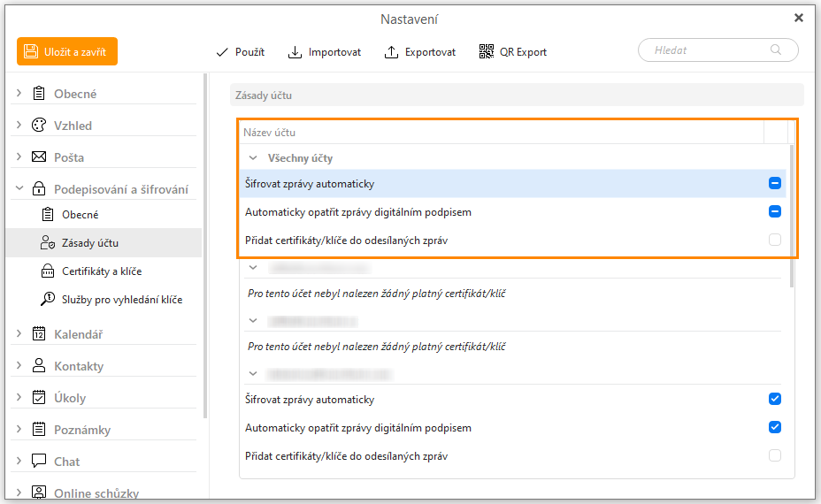Collapse Podepisování a šifrování section
Screen dimensions: 821x504
point(19,189)
